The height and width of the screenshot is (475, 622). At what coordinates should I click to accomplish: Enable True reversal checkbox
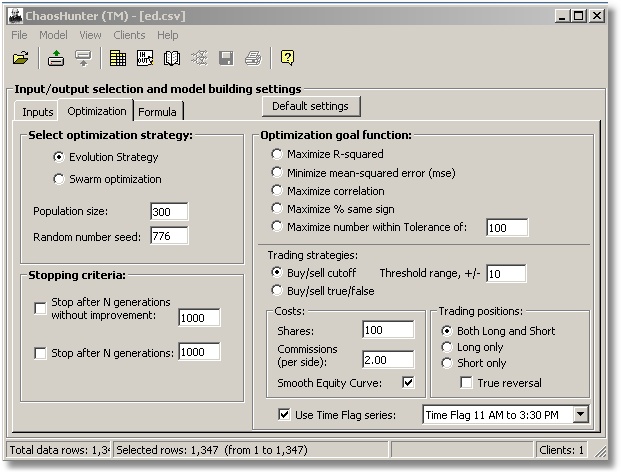[x=466, y=383]
